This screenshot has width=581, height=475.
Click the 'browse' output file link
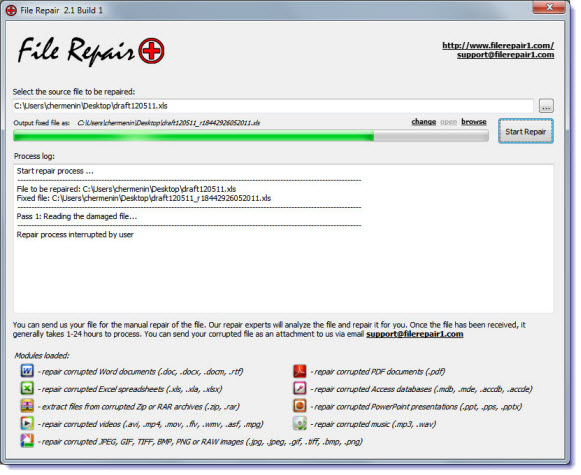[474, 122]
